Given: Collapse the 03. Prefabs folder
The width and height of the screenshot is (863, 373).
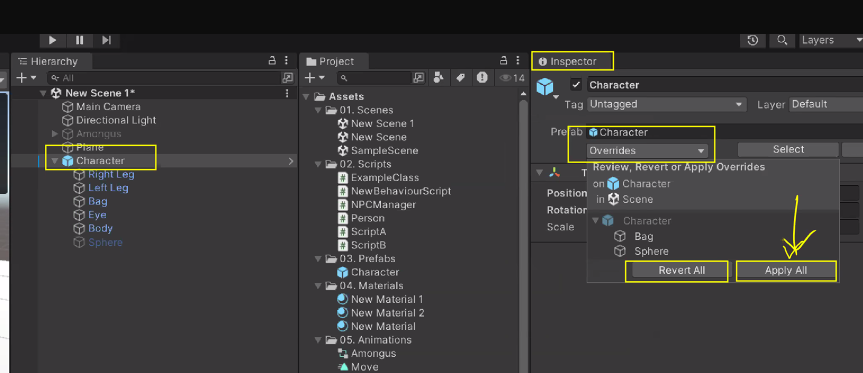Looking at the screenshot, I should (x=319, y=259).
